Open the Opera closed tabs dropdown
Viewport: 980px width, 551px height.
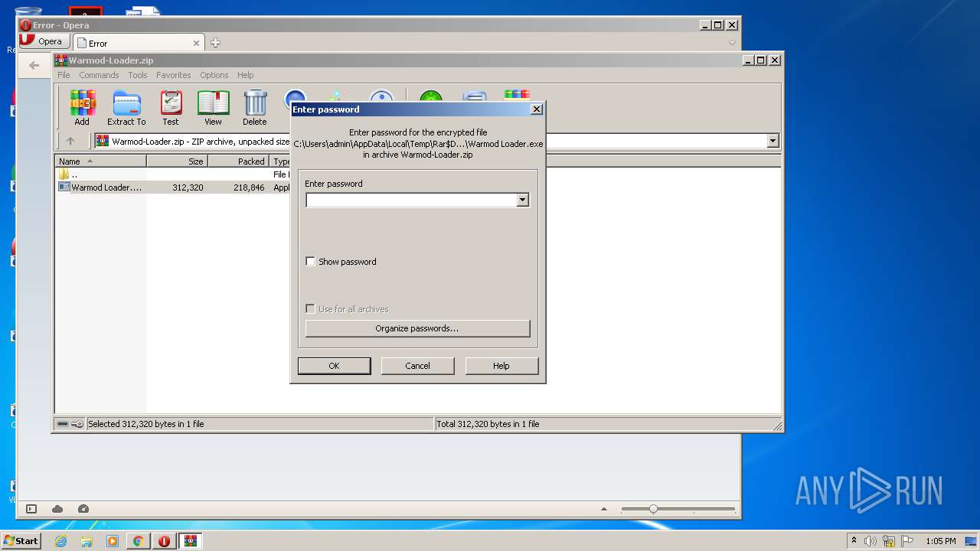coord(732,43)
